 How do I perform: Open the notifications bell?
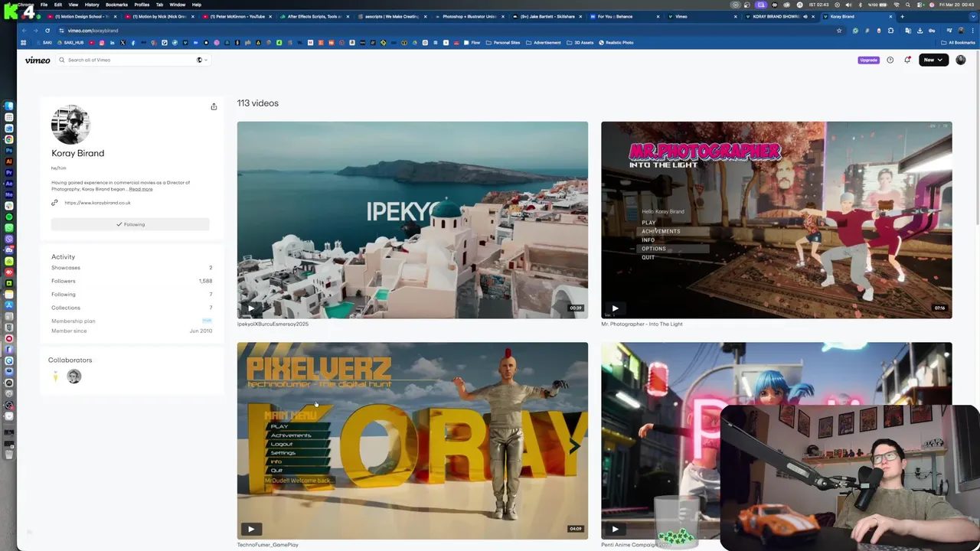coord(907,60)
